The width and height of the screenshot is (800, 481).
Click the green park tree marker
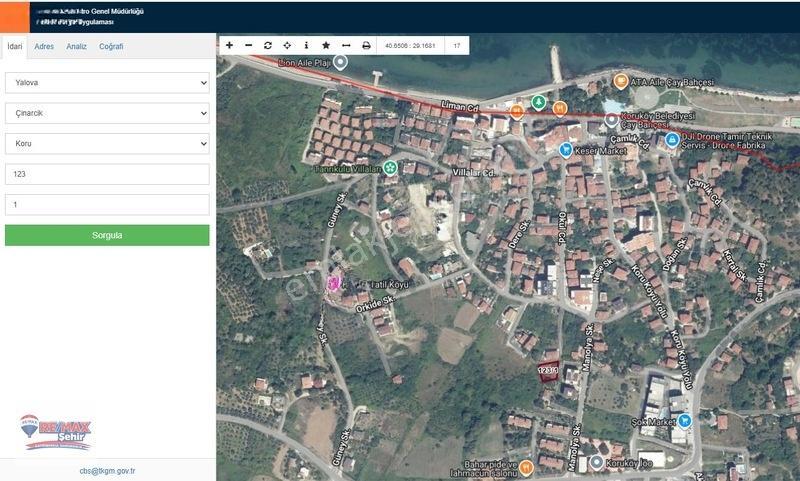click(x=538, y=103)
